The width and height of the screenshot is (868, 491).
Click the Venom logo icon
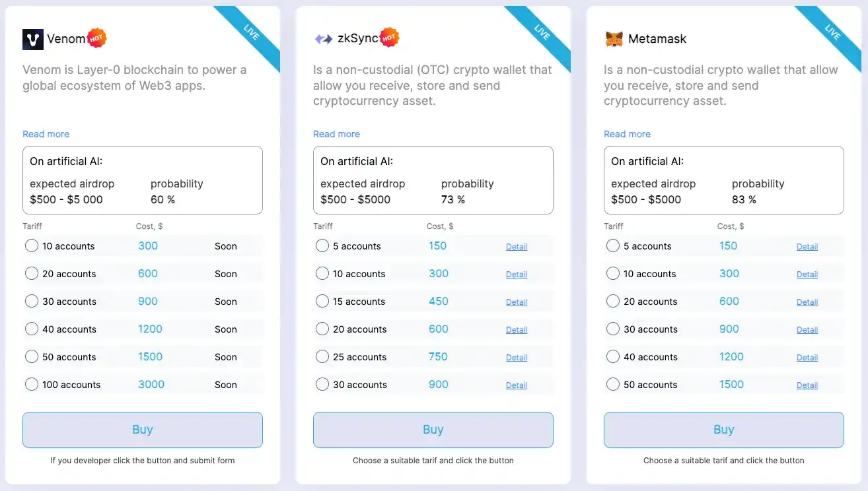click(32, 40)
